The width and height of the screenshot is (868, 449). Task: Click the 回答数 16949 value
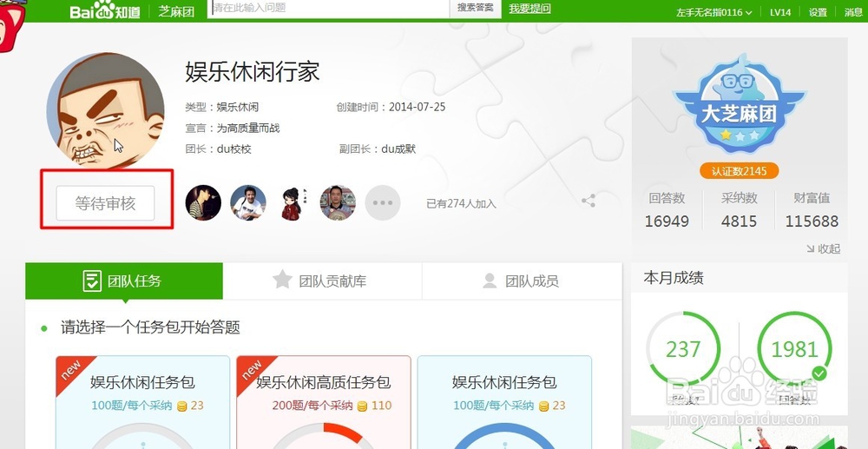coord(667,221)
